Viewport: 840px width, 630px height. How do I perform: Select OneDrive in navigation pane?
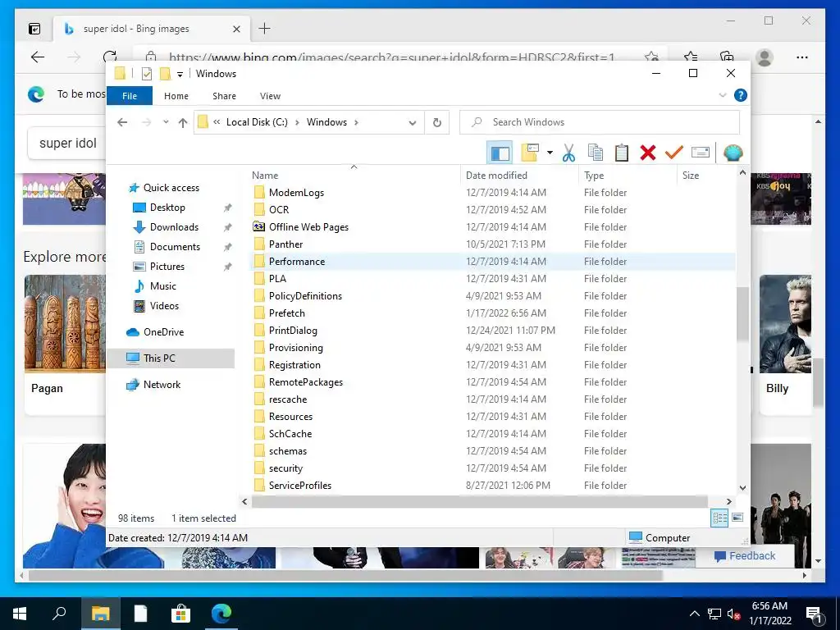(163, 332)
